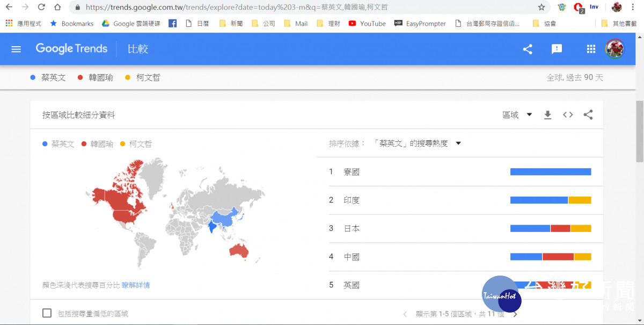Go back to the previous browser page
Screen dimensions: 644x325
[9, 8]
